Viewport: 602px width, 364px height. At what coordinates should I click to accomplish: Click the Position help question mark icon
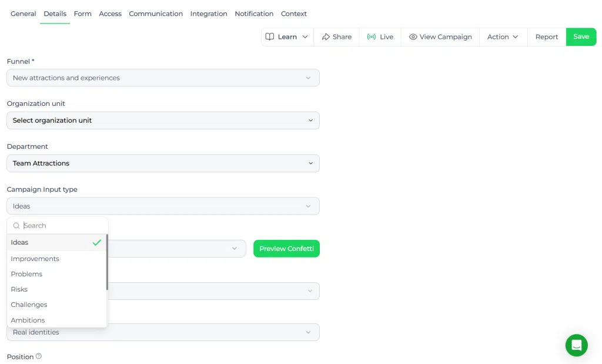[x=39, y=356]
